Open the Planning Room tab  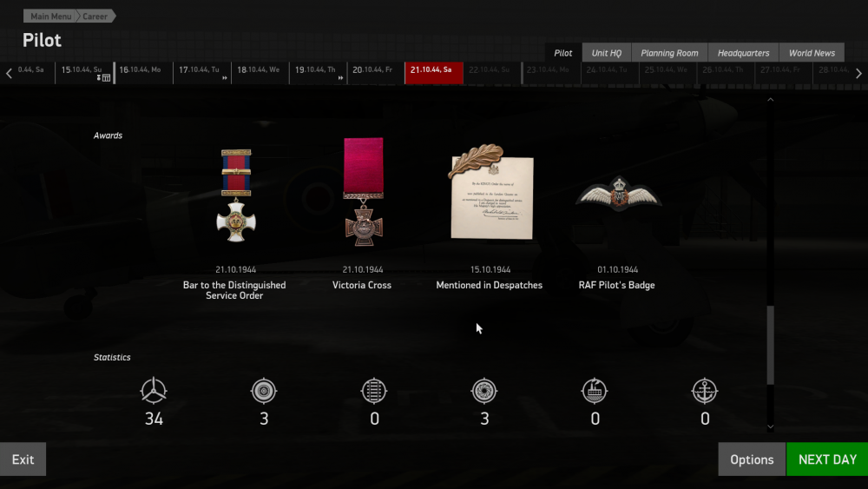(669, 53)
